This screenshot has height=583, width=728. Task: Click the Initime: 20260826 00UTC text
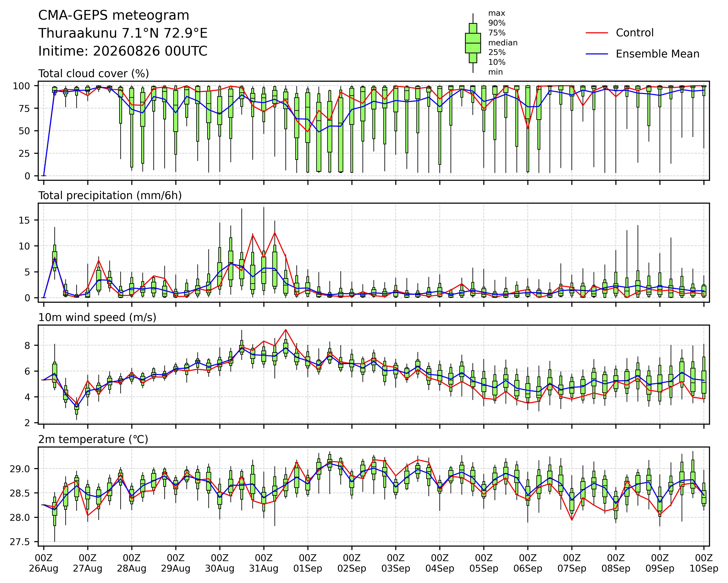[123, 51]
